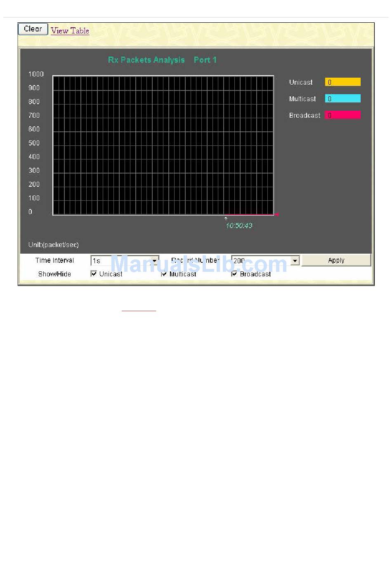The image size is (392, 573).
Task: Click the Unit:(packet/sec) label
Action: tap(53, 245)
